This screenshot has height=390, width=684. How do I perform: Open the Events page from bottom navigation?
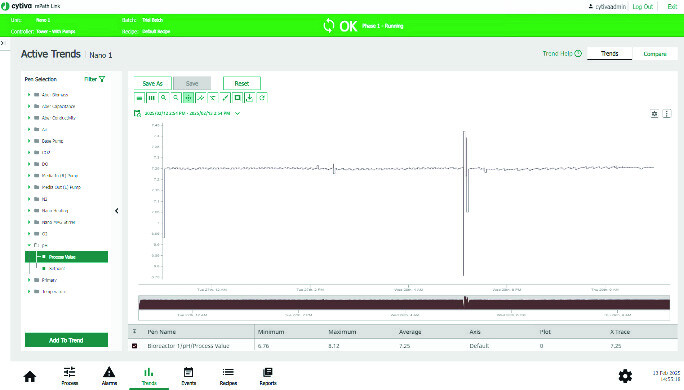point(188,376)
